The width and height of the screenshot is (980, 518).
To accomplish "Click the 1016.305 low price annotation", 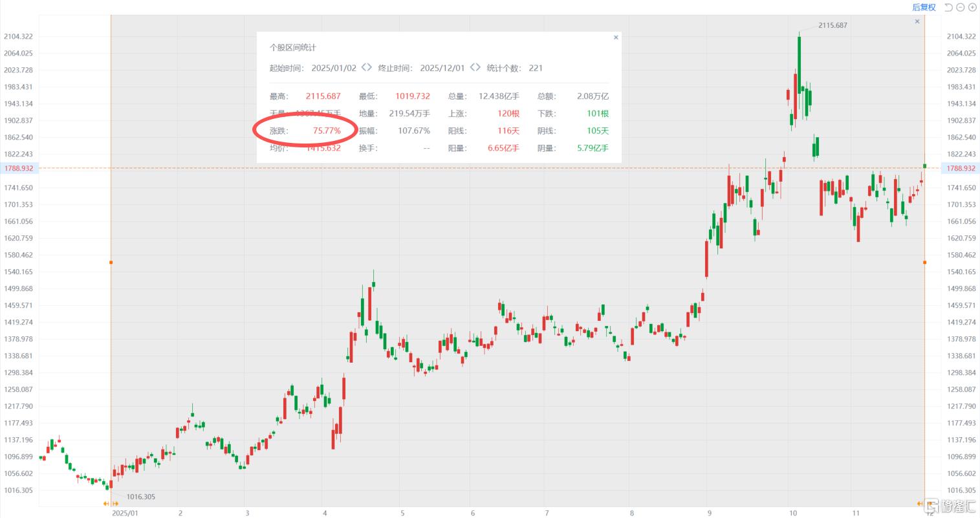I will click(140, 497).
